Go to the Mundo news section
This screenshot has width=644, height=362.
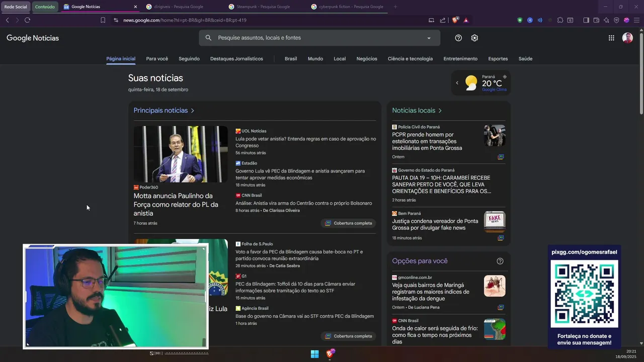coord(315,59)
